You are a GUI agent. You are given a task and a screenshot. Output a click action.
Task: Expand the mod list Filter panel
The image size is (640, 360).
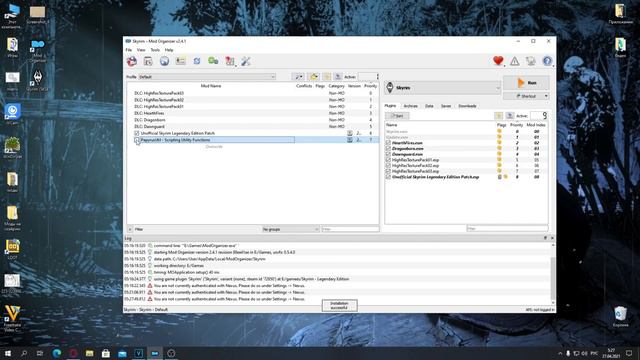[130, 229]
